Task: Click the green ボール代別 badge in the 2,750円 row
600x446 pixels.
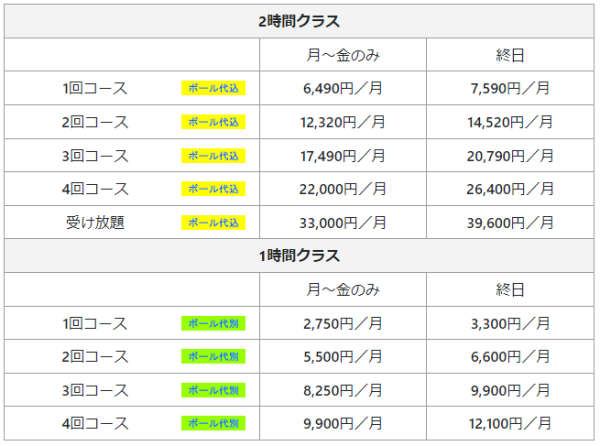Action: (x=214, y=323)
